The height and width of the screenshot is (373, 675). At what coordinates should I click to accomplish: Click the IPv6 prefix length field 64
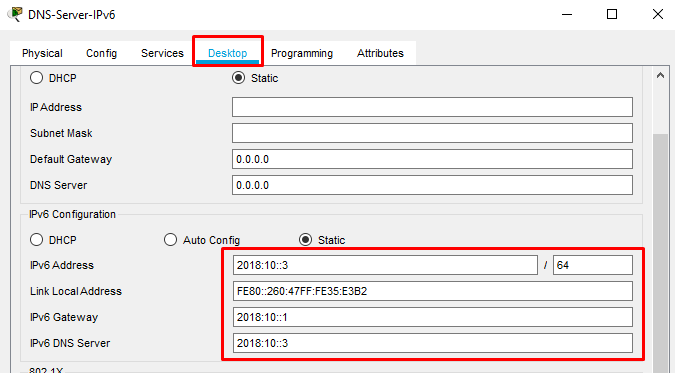(x=593, y=265)
